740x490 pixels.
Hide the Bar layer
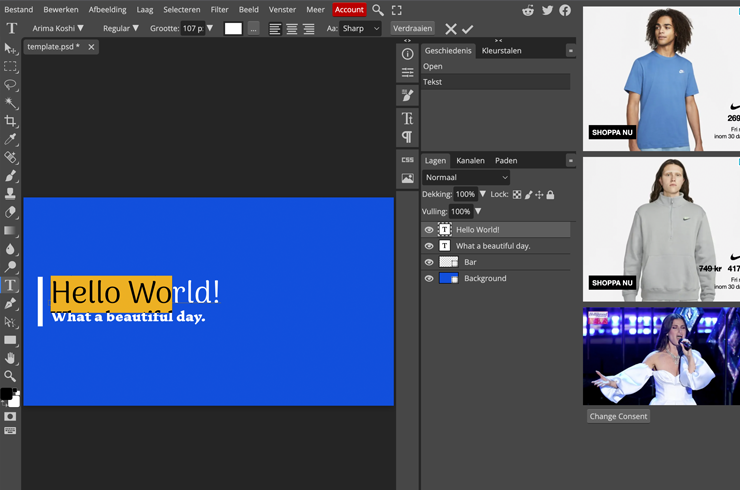(x=429, y=262)
